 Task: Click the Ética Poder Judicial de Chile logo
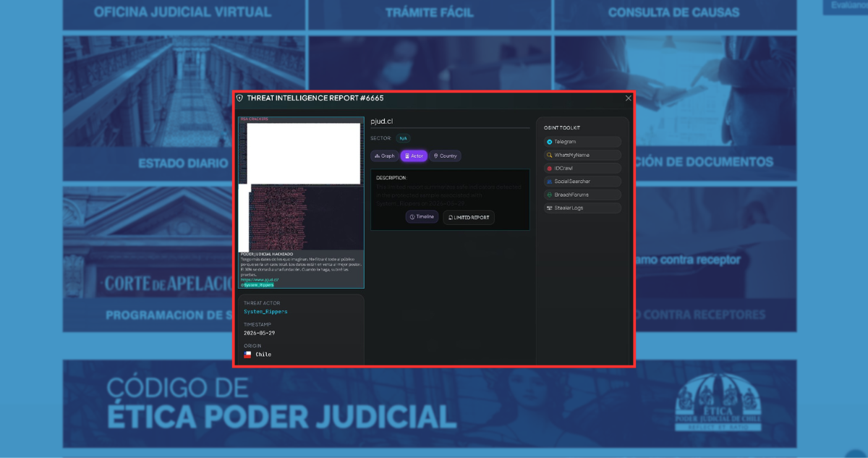[x=718, y=402]
